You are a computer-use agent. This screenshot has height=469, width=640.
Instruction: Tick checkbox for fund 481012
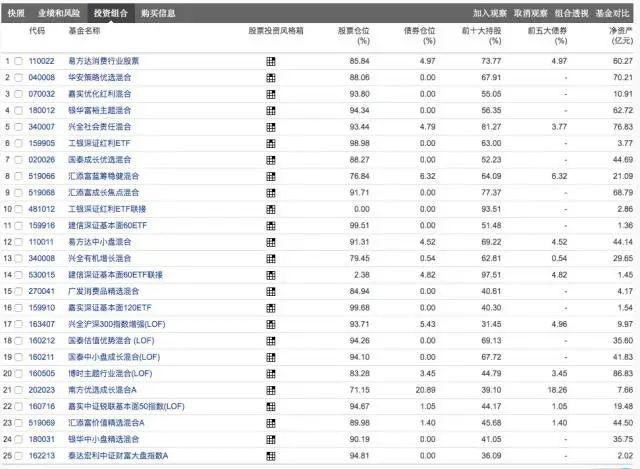(18, 209)
